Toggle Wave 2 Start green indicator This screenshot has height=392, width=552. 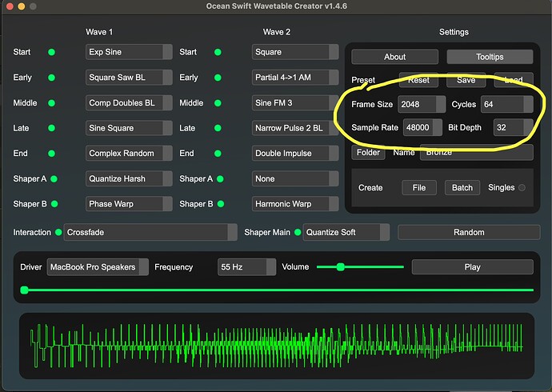[x=218, y=52]
